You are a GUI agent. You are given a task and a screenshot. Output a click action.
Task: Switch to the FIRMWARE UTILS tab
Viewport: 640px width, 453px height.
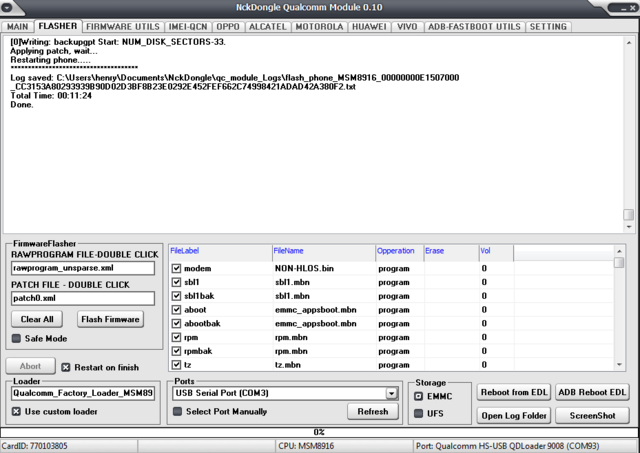pyautogui.click(x=123, y=27)
